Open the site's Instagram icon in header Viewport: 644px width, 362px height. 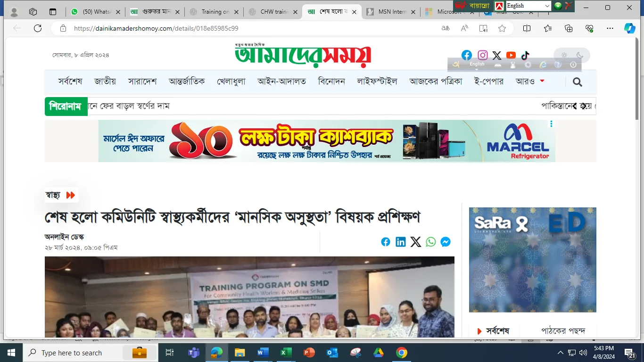click(483, 55)
